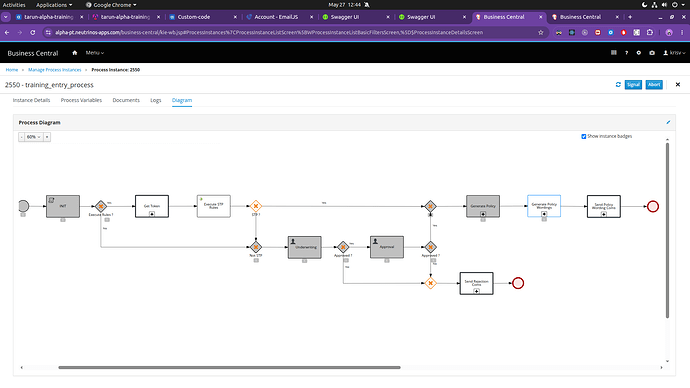Open Chrome tab search dropdown arrow

(6, 17)
